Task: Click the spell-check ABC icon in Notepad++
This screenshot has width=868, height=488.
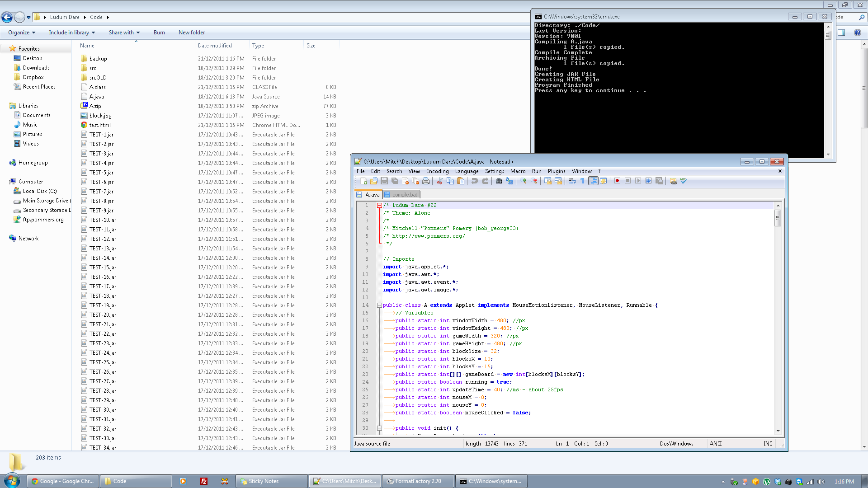Action: click(684, 181)
